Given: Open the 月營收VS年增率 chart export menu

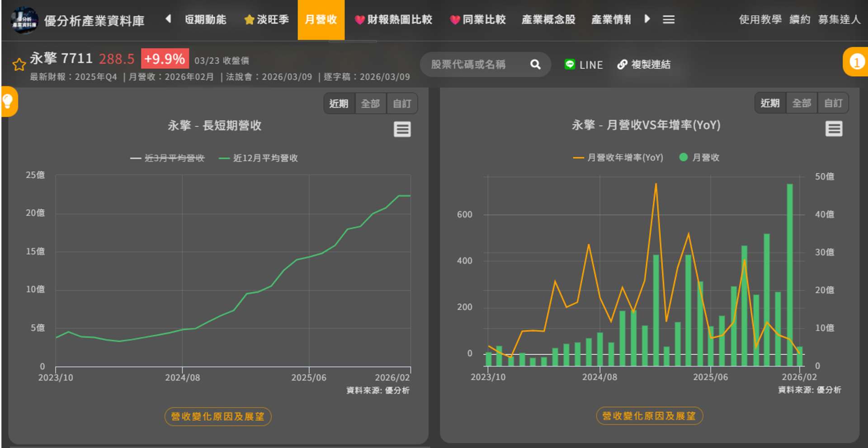Looking at the screenshot, I should [834, 129].
